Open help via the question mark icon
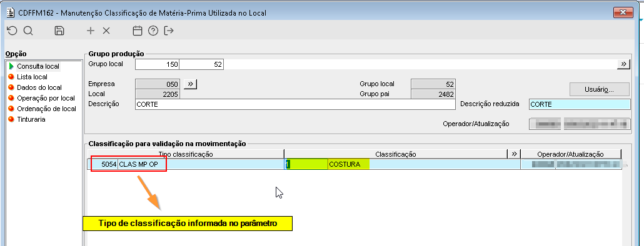Viewport: 644px width, 246px height. (153, 31)
